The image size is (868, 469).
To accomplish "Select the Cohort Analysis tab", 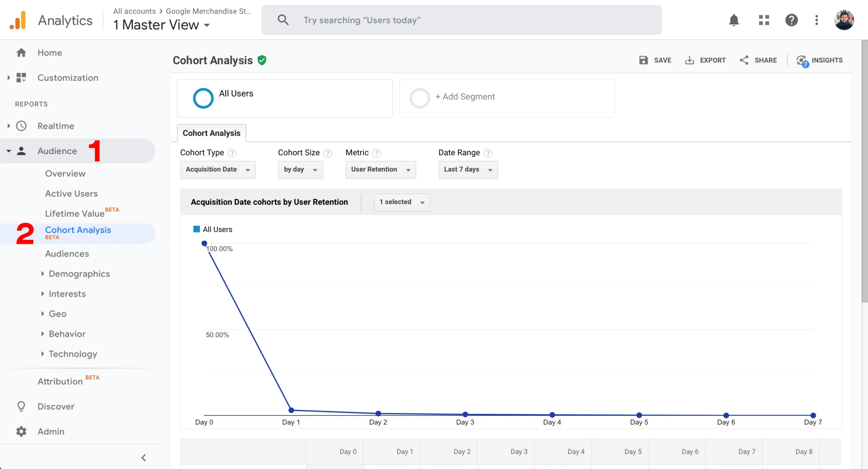I will coord(212,133).
